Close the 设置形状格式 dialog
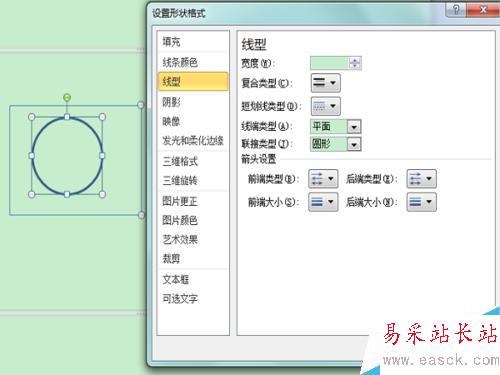Image resolution: width=500 pixels, height=375 pixels. coord(483,10)
